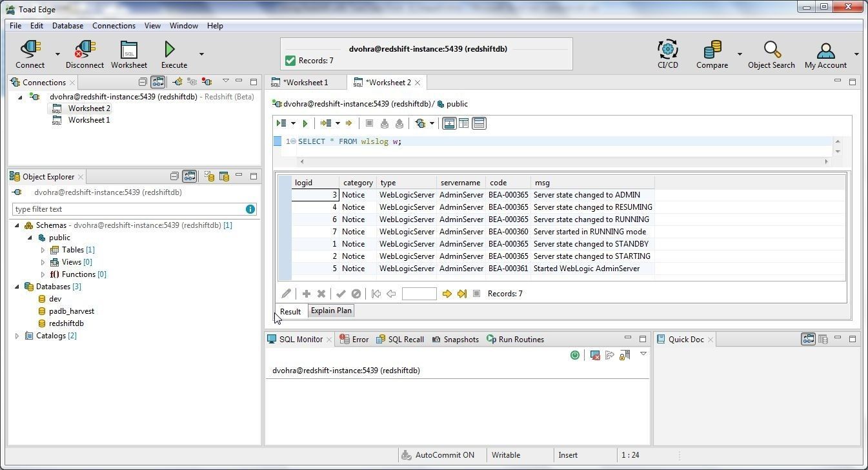Expand the Tables node

(x=43, y=250)
